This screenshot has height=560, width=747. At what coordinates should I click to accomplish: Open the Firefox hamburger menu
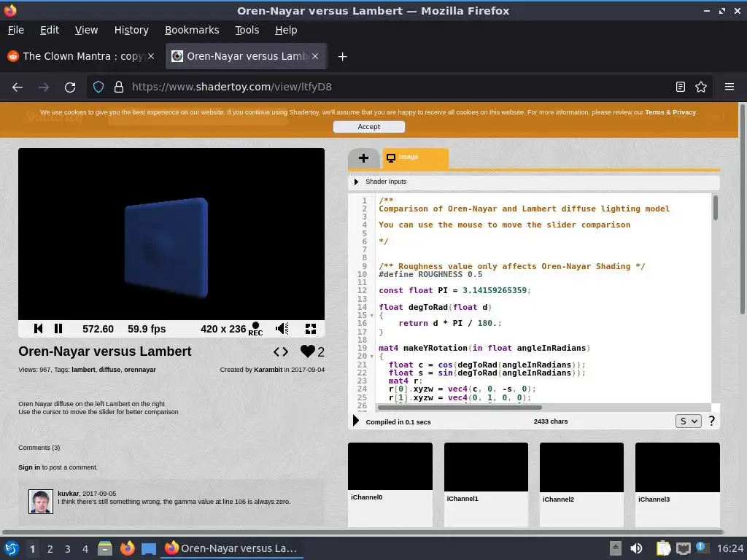tap(729, 87)
